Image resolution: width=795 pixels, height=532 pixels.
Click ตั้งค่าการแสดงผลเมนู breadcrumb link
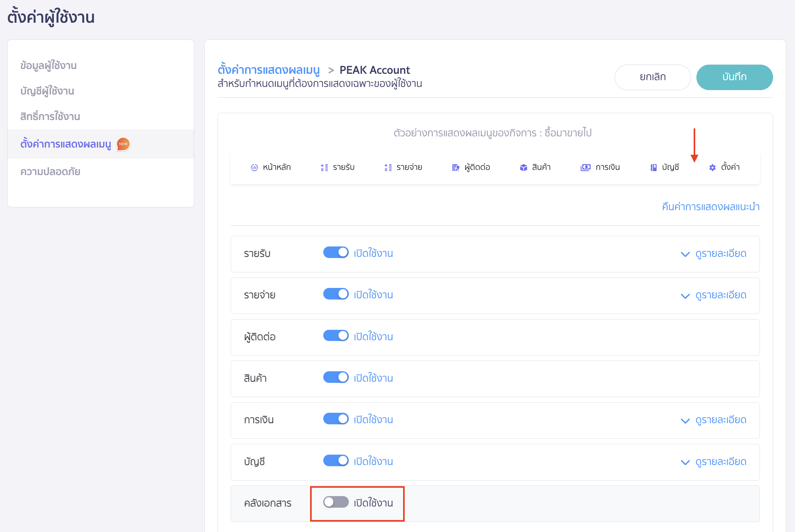coord(269,70)
